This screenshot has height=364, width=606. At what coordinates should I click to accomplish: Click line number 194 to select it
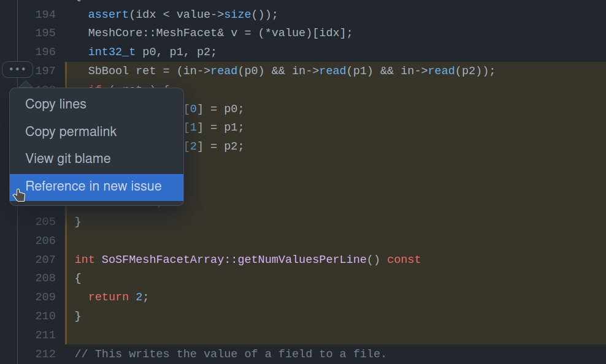[x=45, y=13]
